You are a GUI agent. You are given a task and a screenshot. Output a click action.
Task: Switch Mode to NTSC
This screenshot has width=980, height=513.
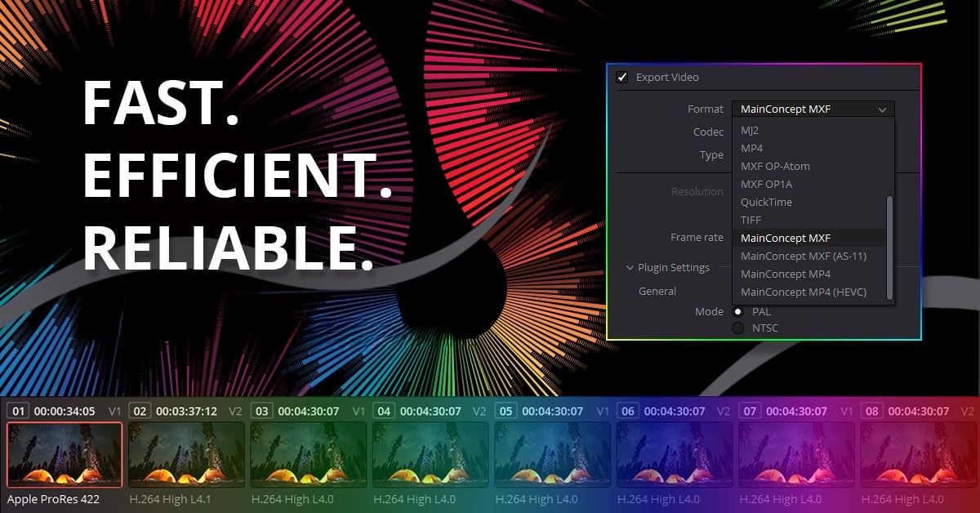pos(737,328)
